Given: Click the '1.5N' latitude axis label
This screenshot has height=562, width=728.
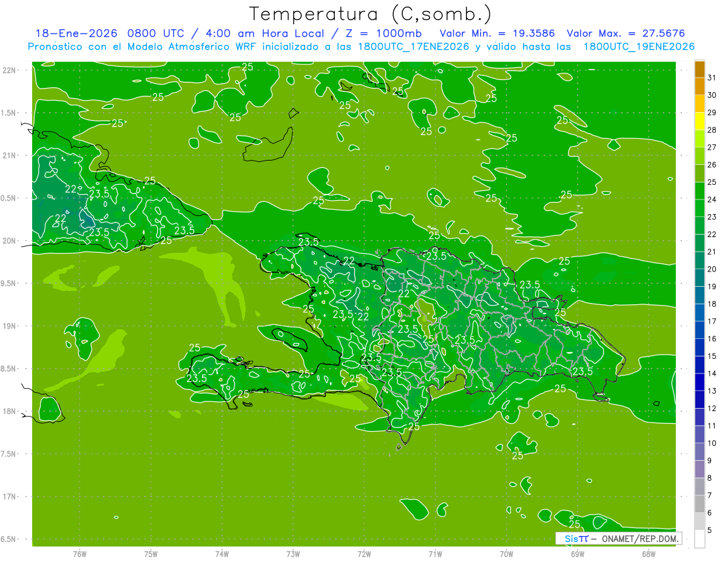Looking at the screenshot, I should tap(9, 113).
